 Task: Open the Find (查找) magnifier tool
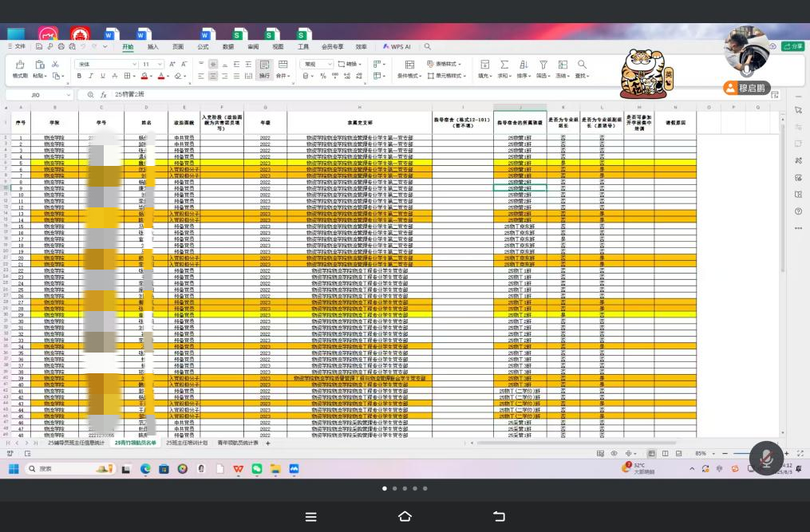coord(582,68)
